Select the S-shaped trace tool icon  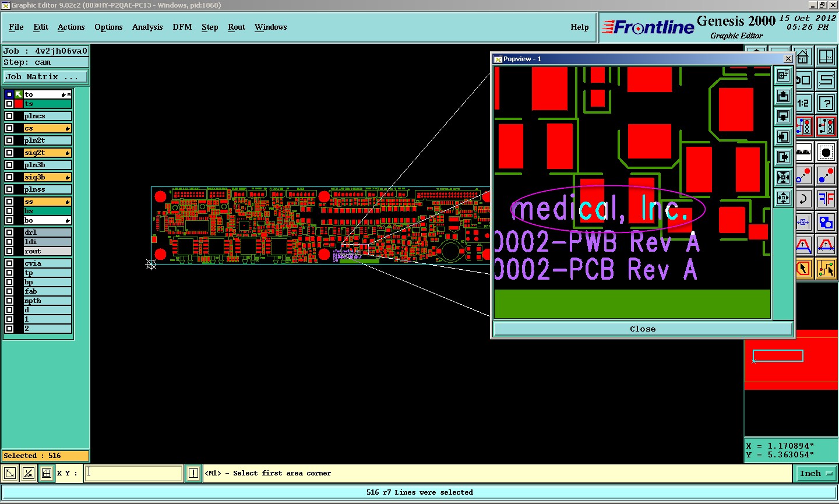point(826,80)
